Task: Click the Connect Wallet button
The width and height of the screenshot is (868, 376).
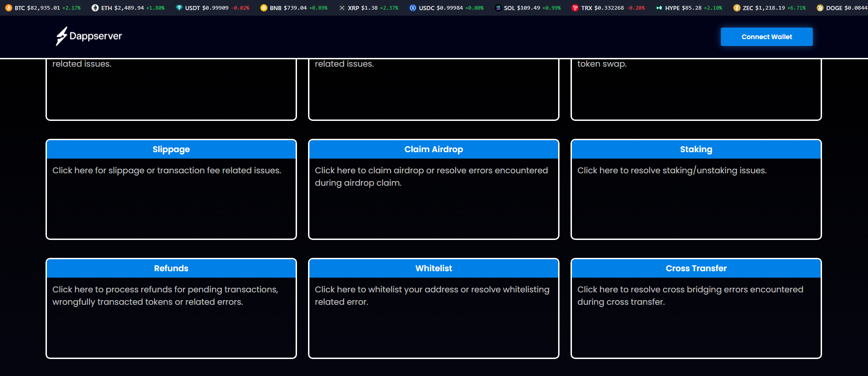Action: [x=767, y=37]
